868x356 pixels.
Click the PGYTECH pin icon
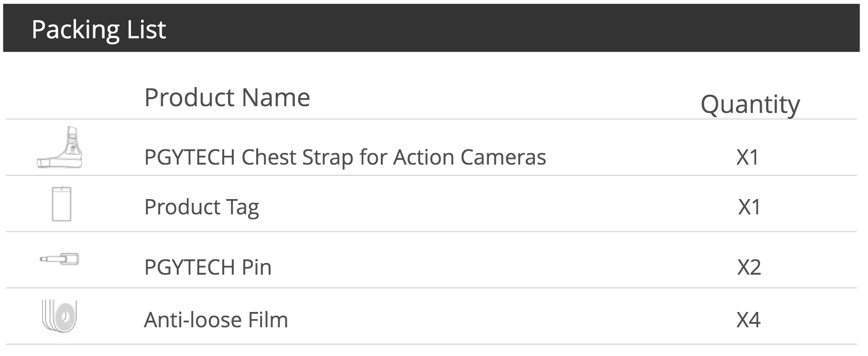[60, 259]
